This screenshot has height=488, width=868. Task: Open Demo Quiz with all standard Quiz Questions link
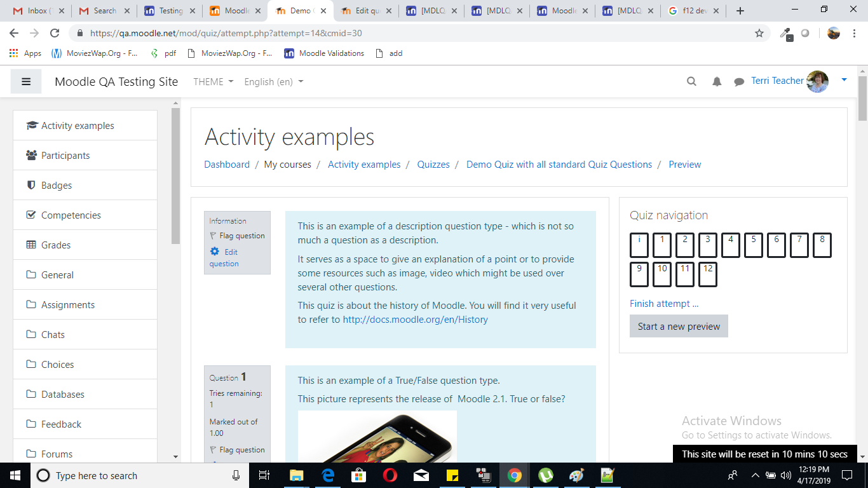click(559, 164)
